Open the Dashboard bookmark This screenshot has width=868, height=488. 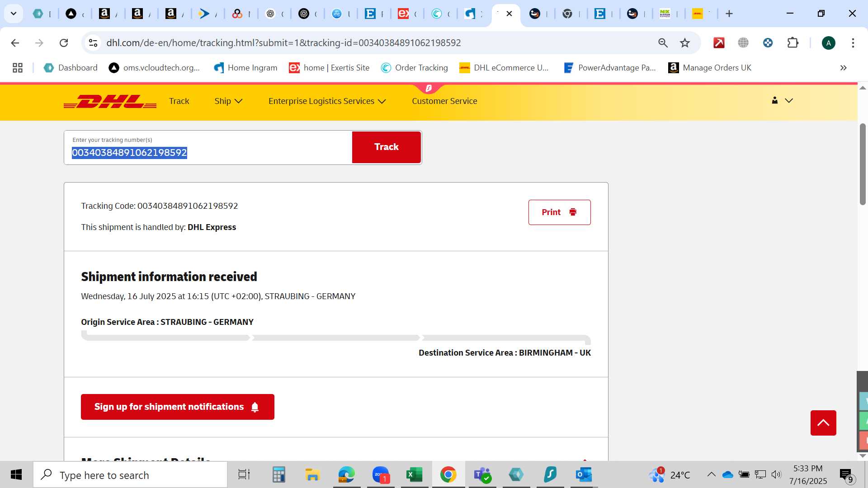pos(70,68)
